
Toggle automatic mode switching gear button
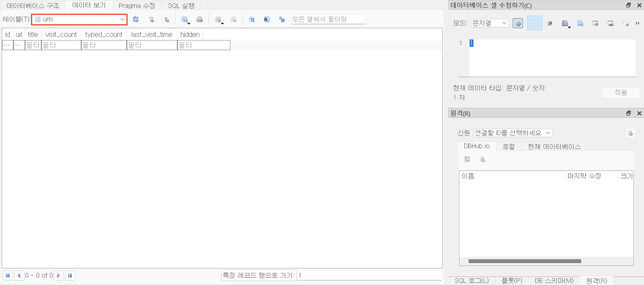[518, 23]
